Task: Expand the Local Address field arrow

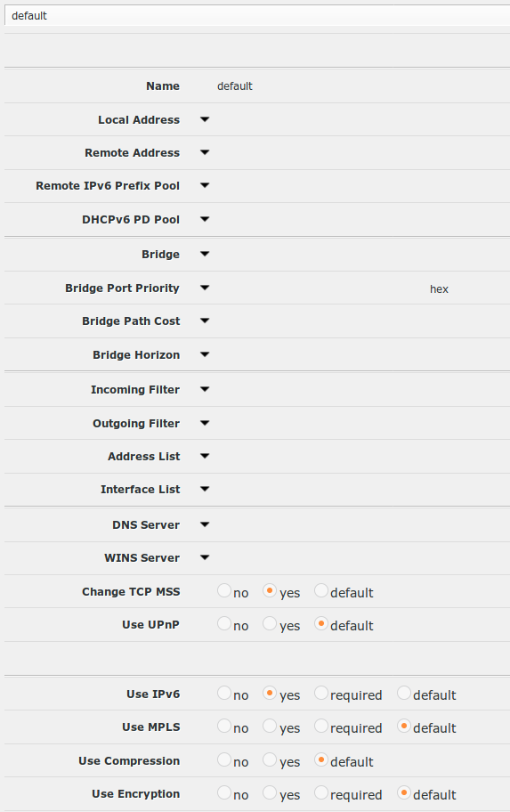Action: coord(205,119)
